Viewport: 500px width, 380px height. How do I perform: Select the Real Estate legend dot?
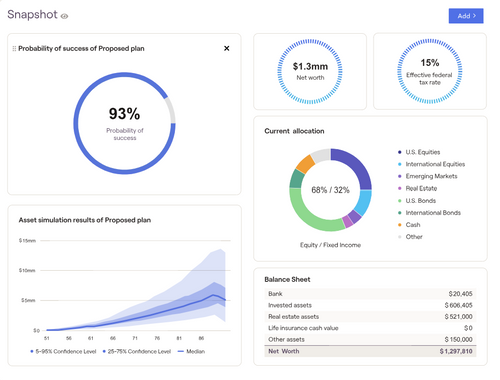pyautogui.click(x=400, y=188)
